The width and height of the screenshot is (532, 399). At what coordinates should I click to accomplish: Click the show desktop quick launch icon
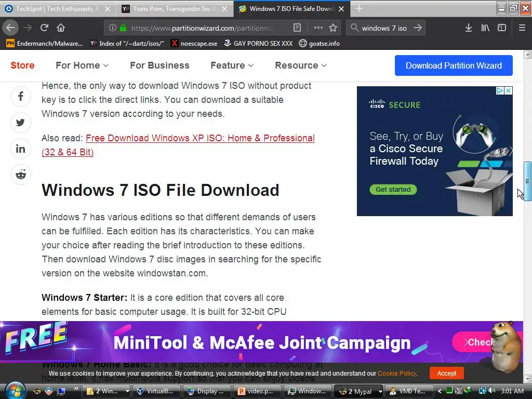(61, 391)
